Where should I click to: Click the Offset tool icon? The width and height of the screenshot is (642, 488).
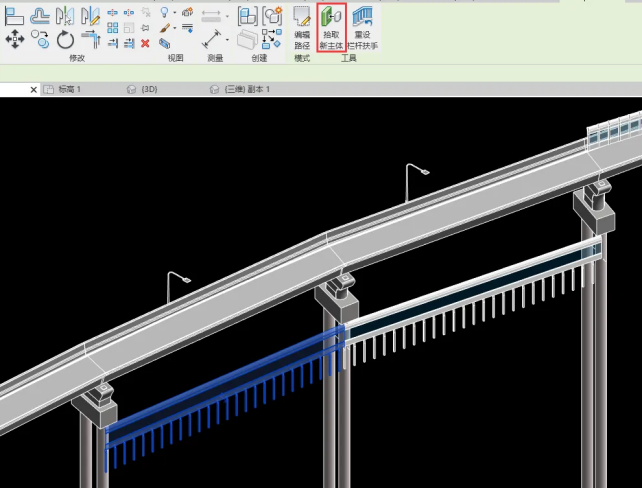(x=40, y=15)
